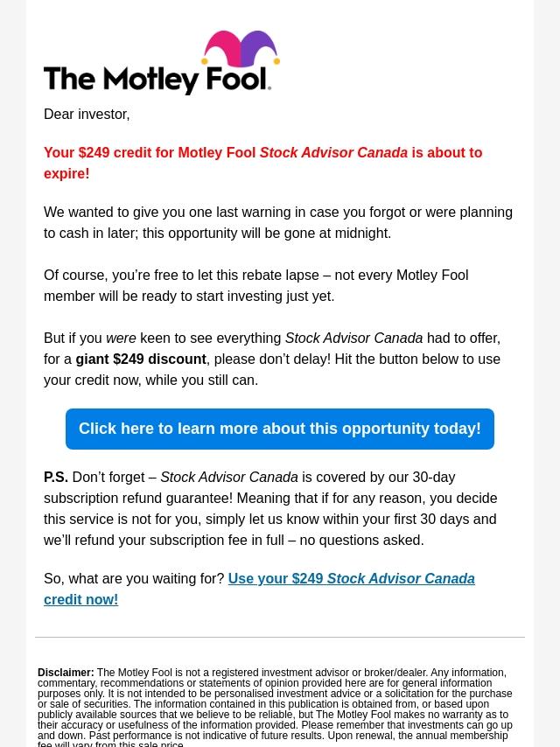Click the bold 'Disclaimer:' label
Screen dimensions: 560x747
point(66,674)
